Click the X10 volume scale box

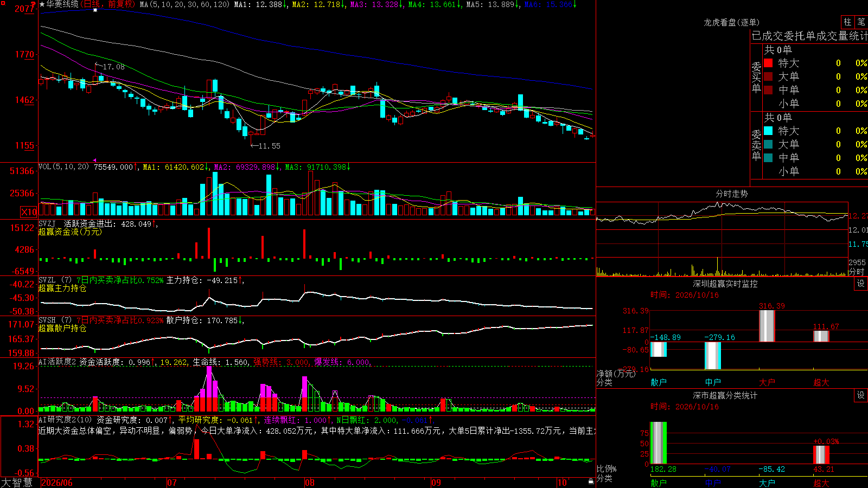(x=29, y=212)
